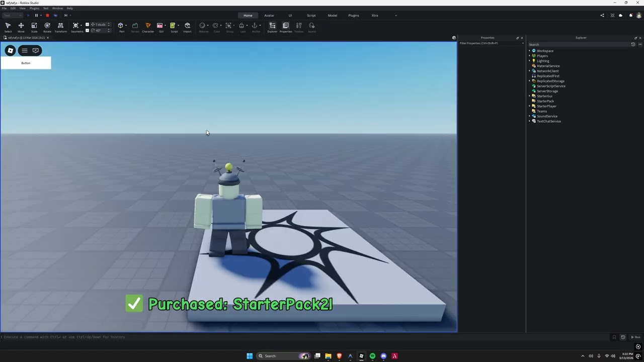Switch to the Xtra tab
Viewport: 644px width, 362px height.
(375, 16)
